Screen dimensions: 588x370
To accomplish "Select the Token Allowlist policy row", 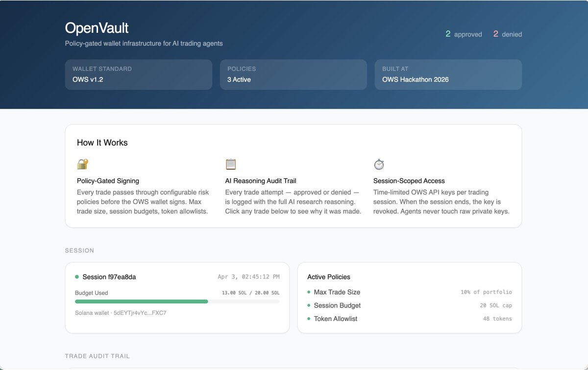I will click(x=410, y=319).
